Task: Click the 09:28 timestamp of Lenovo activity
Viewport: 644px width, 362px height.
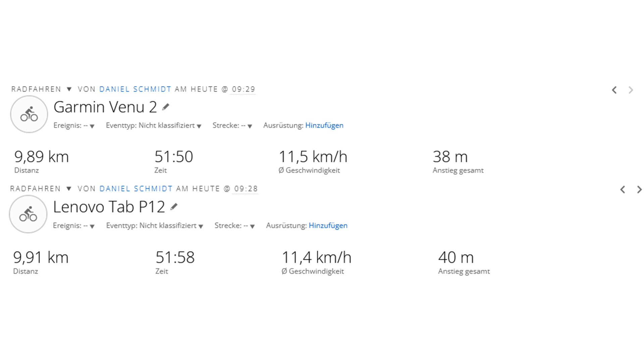Action: click(246, 189)
